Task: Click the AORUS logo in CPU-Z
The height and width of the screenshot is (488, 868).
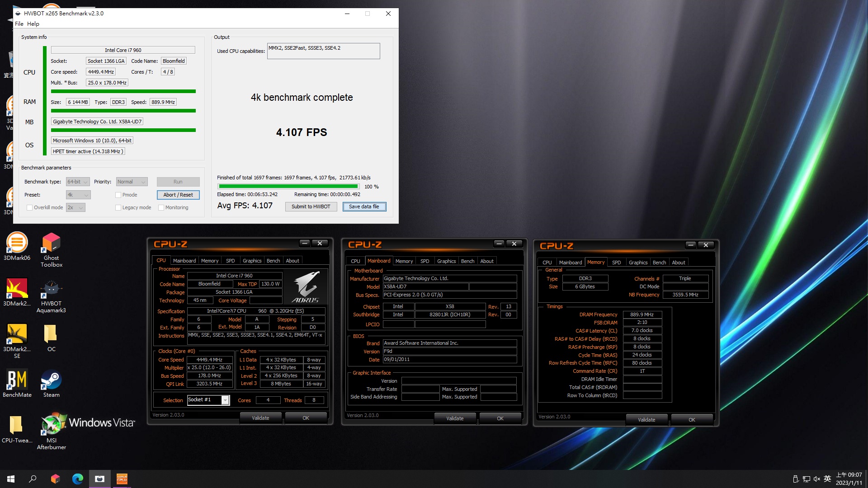Action: [x=306, y=287]
